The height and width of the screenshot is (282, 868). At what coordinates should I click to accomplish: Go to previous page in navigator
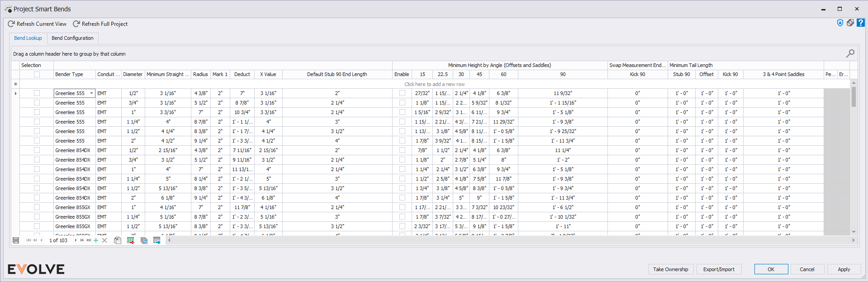pyautogui.click(x=35, y=240)
